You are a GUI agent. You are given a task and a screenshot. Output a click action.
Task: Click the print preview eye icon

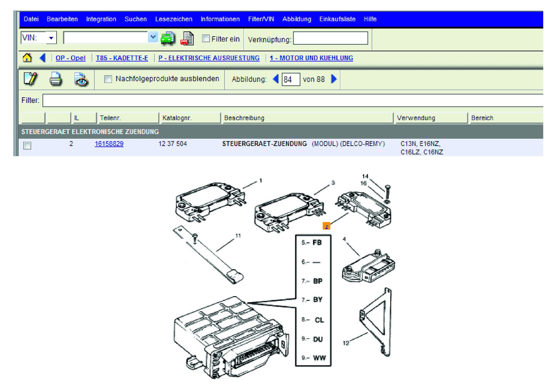[x=81, y=79]
